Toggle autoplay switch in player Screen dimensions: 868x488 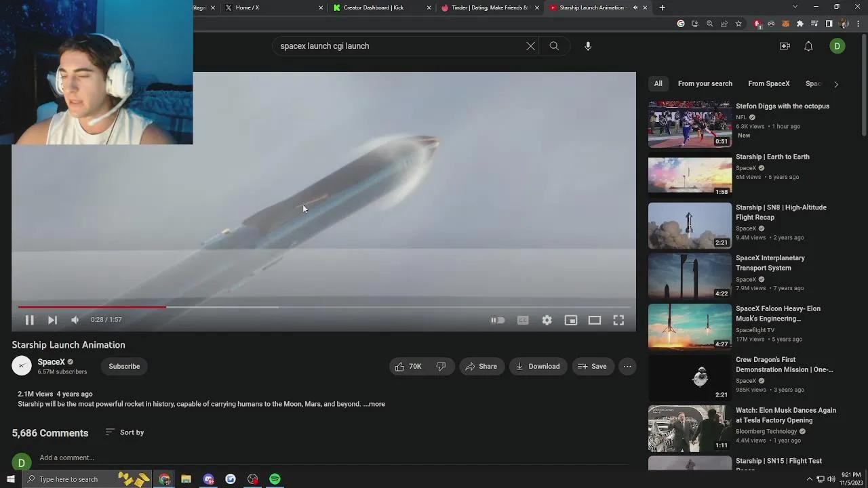click(498, 320)
